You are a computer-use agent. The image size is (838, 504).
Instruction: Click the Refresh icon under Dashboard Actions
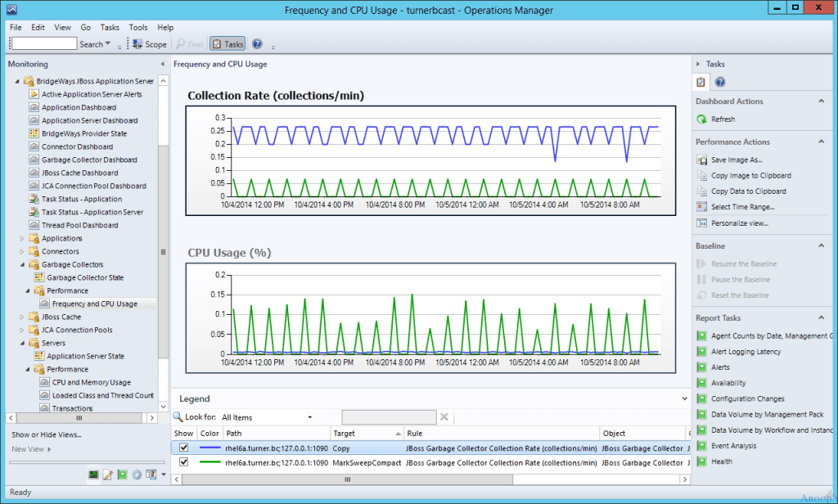701,119
